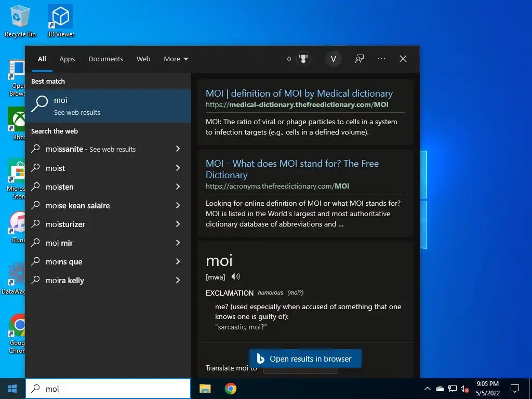
Task: Expand the moisten suggestion arrow
Action: coord(178,187)
